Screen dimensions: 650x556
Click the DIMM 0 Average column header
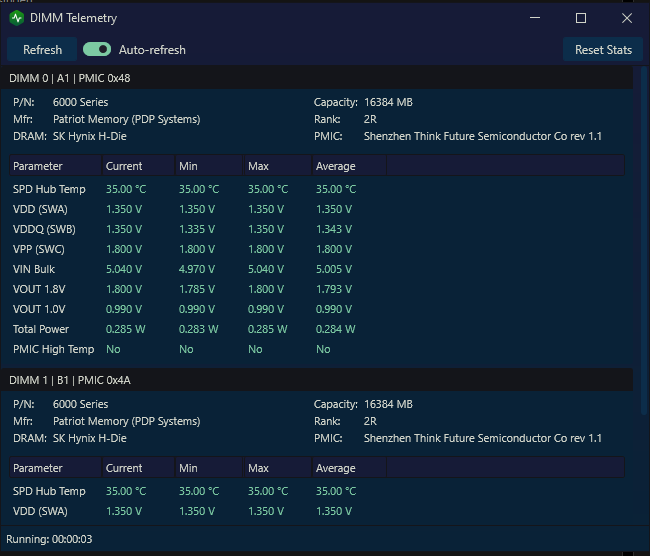349,166
